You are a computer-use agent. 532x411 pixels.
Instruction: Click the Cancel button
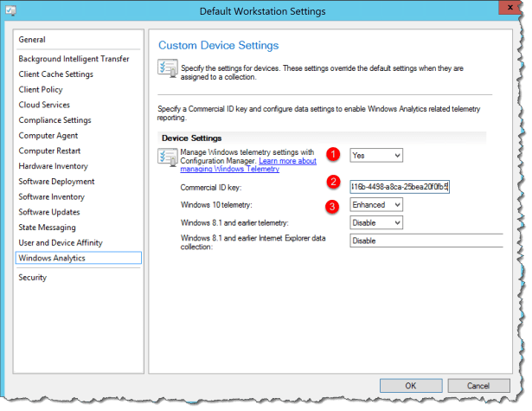(478, 386)
